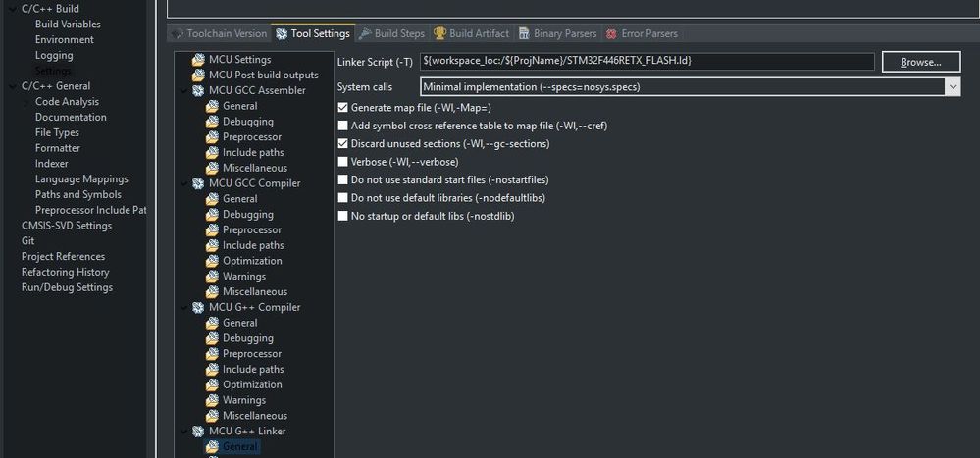The height and width of the screenshot is (458, 980).
Task: Click the MCU Settings tool icon
Action: tap(198, 60)
